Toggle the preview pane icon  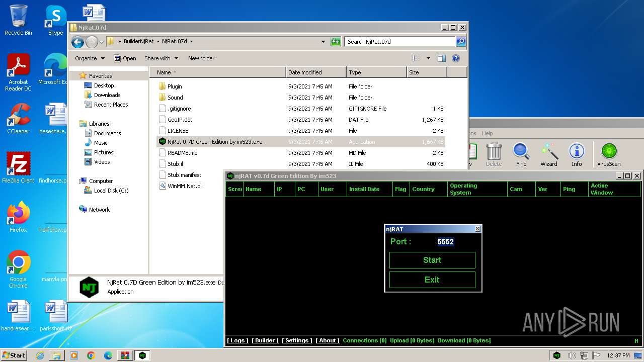coord(442,58)
